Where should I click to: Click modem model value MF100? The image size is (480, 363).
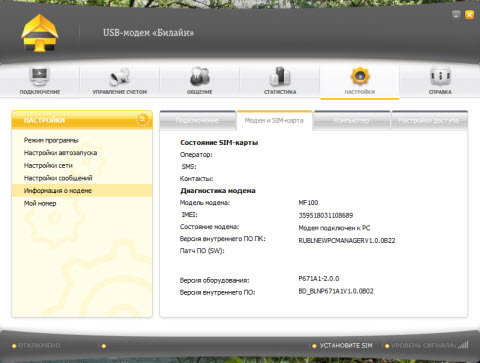click(308, 203)
